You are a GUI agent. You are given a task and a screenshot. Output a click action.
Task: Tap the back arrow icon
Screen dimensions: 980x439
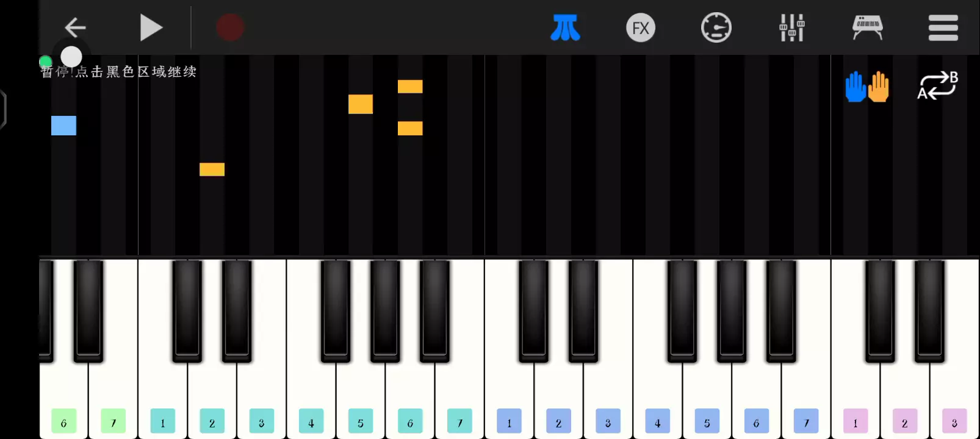pos(75,27)
